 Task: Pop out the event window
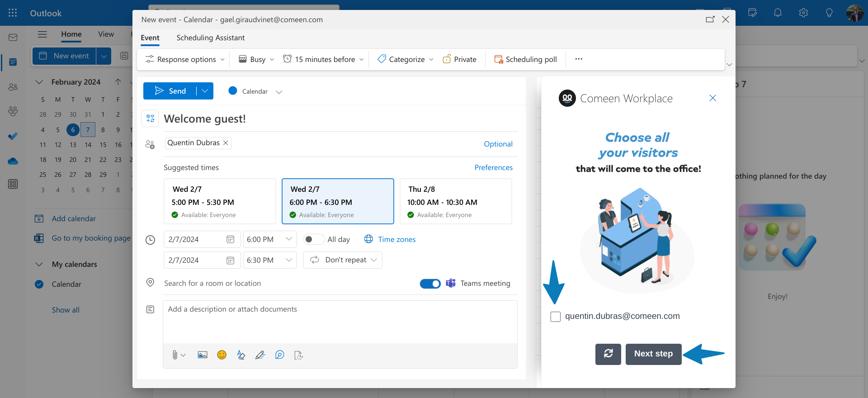pyautogui.click(x=710, y=19)
